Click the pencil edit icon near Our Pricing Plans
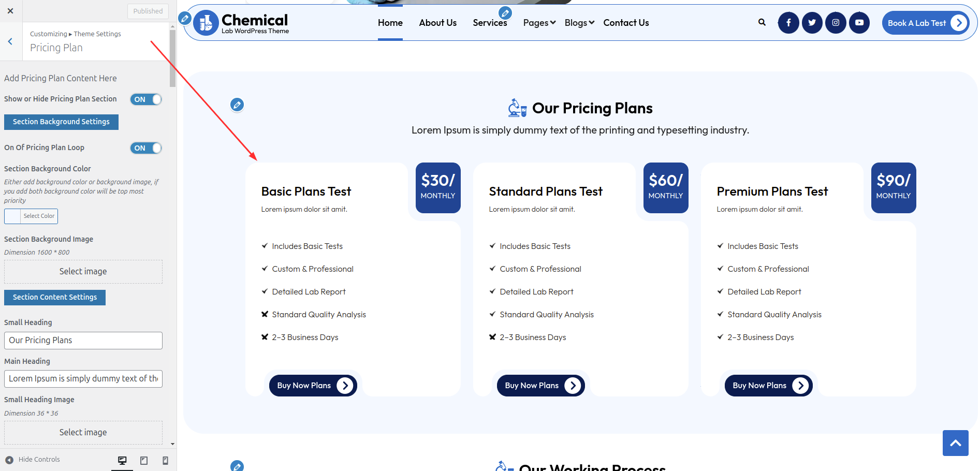This screenshot has width=980, height=471. pos(237,105)
